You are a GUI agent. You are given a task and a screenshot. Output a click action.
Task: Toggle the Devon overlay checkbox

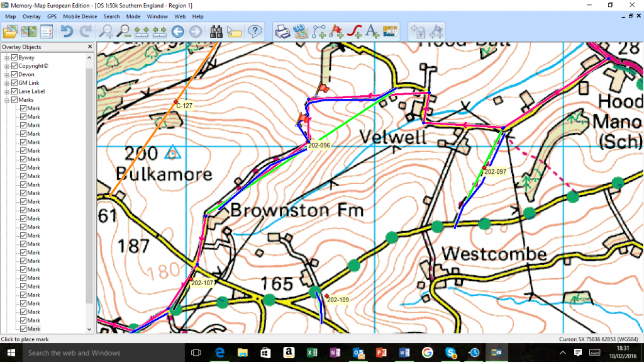(x=14, y=75)
